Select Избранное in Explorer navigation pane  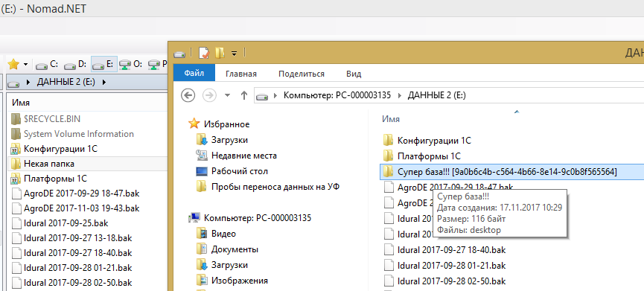pos(226,124)
